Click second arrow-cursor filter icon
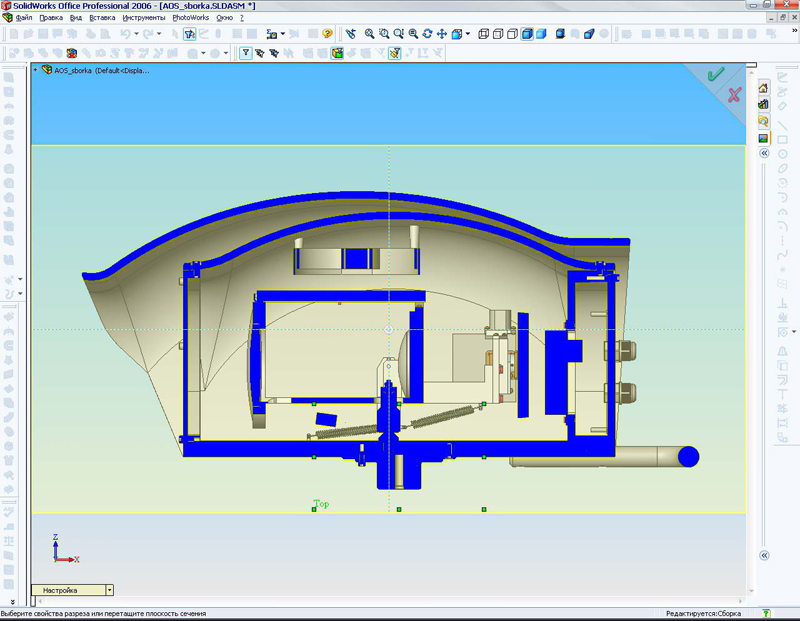800x621 pixels. pyautogui.click(x=274, y=53)
